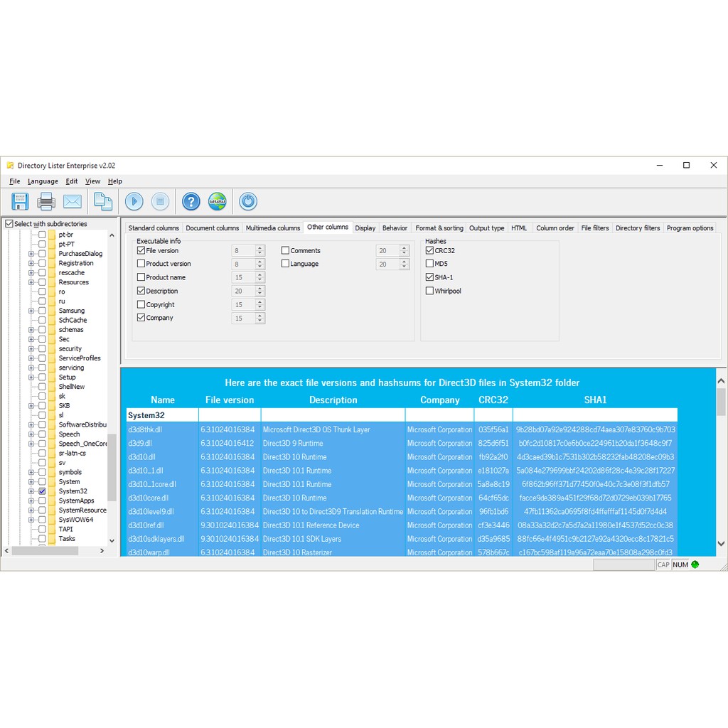Switch to the Program options tab
This screenshot has width=728, height=728.
click(x=690, y=228)
